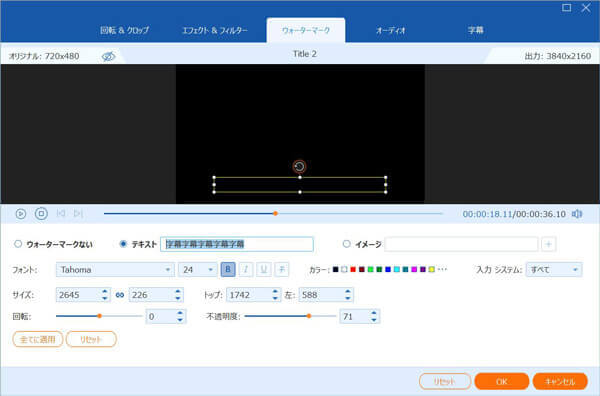
Task: Increase the height value 226
Action: 178,292
